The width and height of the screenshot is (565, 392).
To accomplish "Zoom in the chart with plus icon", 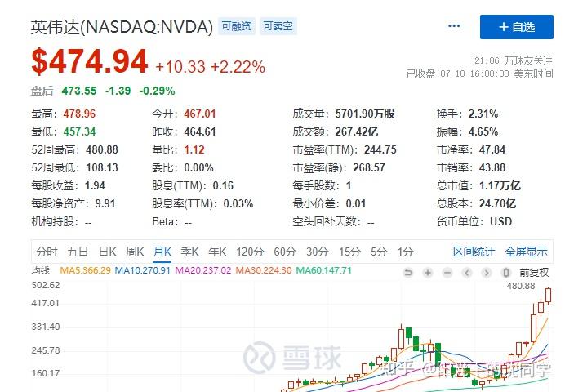I will tap(428, 273).
